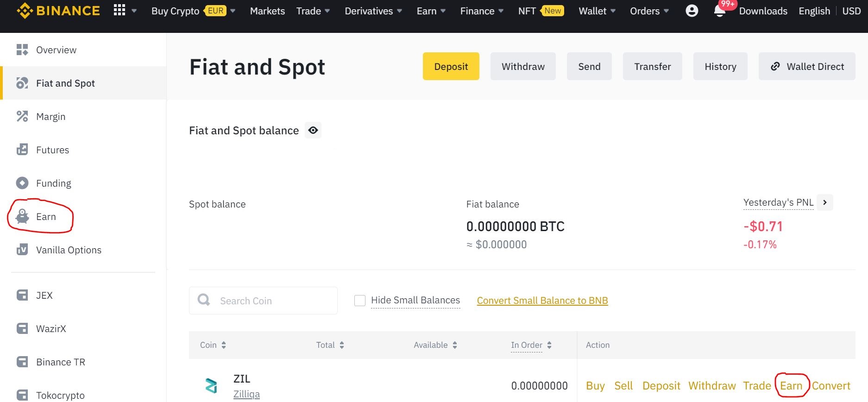Screen dimensions: 868x402
Task: Click Withdraw action in ZIL row
Action: [712, 386]
